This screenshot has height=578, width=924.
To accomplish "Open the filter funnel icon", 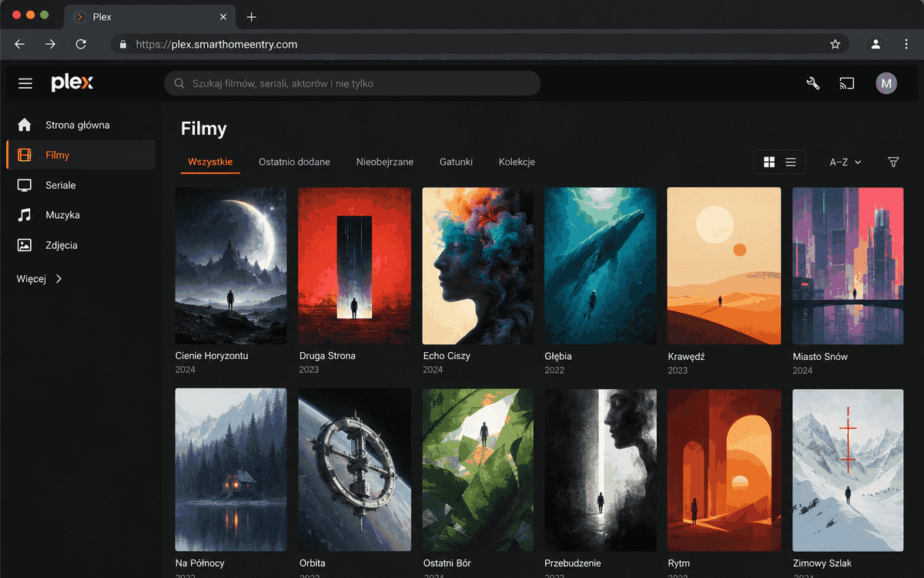I will click(x=893, y=162).
